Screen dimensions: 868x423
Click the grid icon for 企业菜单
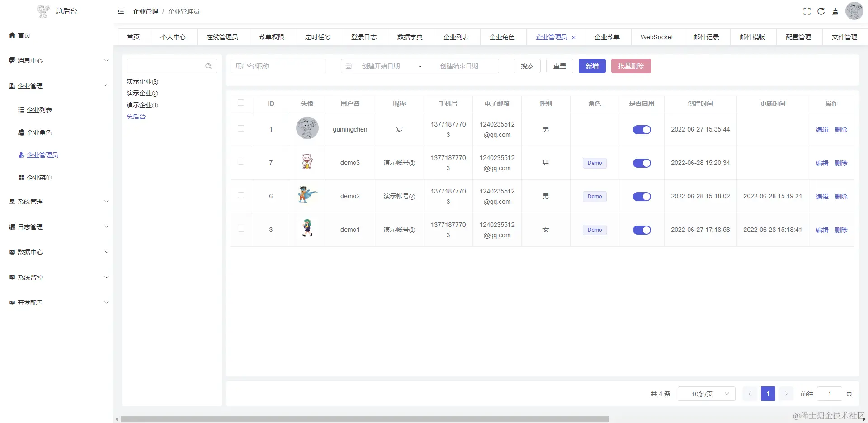(x=21, y=178)
